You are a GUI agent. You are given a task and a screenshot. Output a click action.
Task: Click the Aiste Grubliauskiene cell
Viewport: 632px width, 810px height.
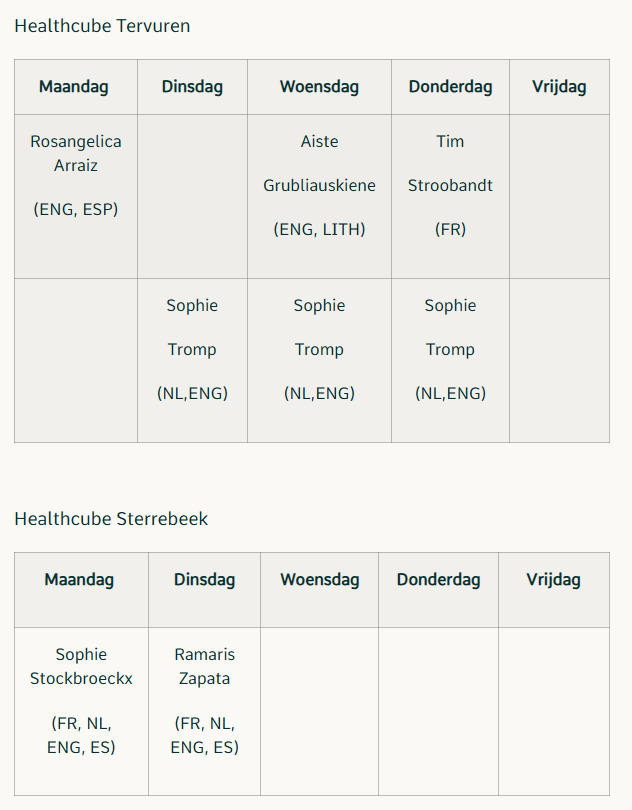(x=319, y=196)
